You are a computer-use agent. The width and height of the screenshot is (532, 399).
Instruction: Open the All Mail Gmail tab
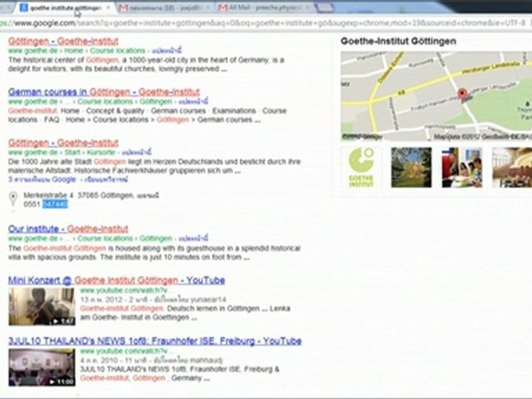265,8
